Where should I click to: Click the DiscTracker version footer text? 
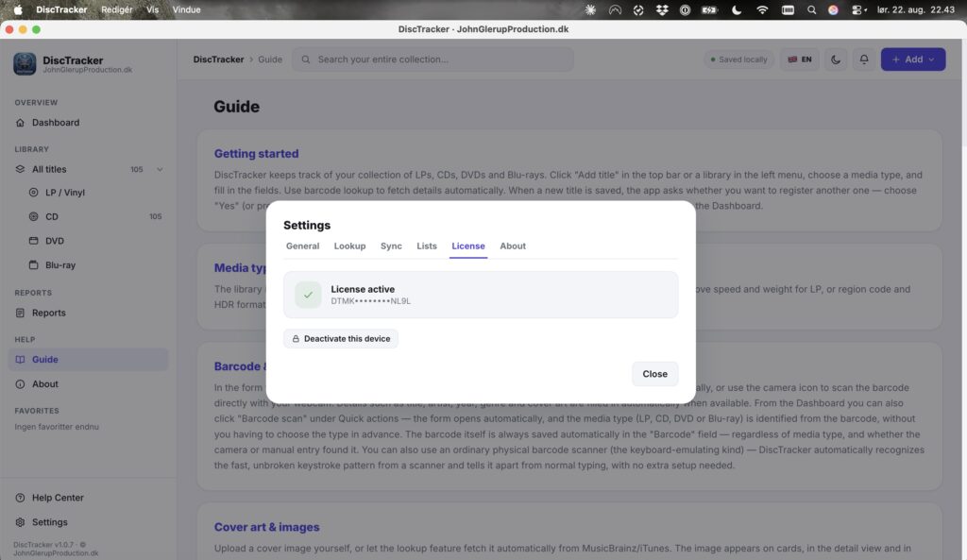[x=56, y=549]
